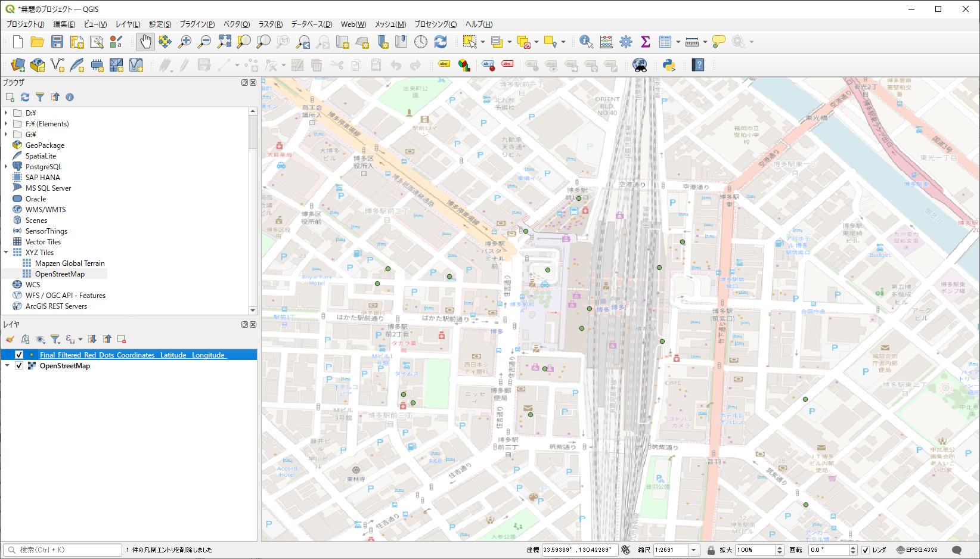Open the Python console
This screenshot has height=559, width=980.
point(669,65)
